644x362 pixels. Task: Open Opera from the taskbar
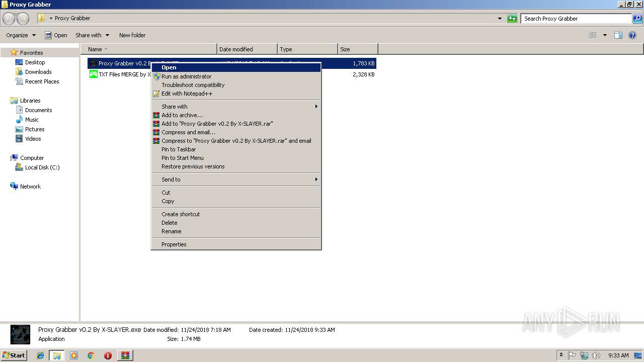click(108, 355)
